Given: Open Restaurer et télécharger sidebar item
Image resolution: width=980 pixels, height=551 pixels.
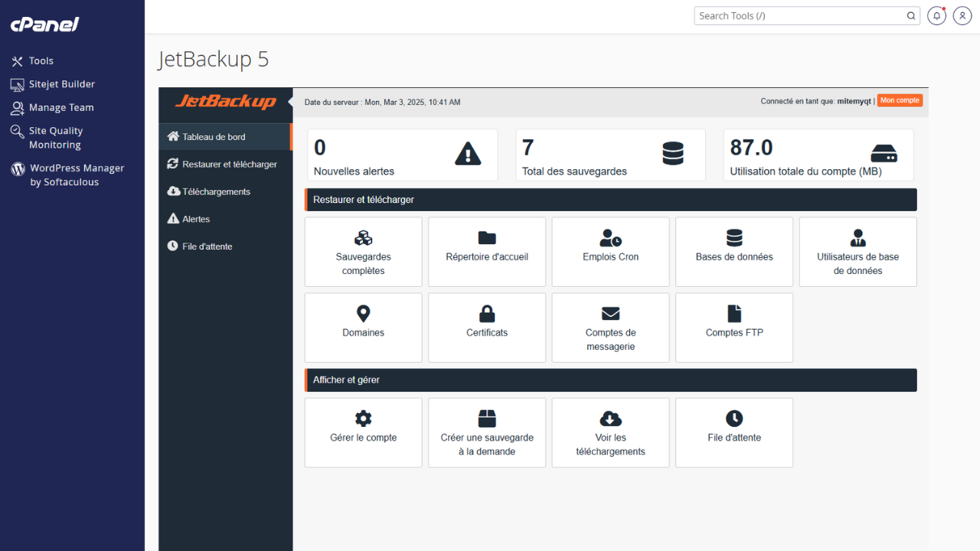Looking at the screenshot, I should tap(225, 165).
